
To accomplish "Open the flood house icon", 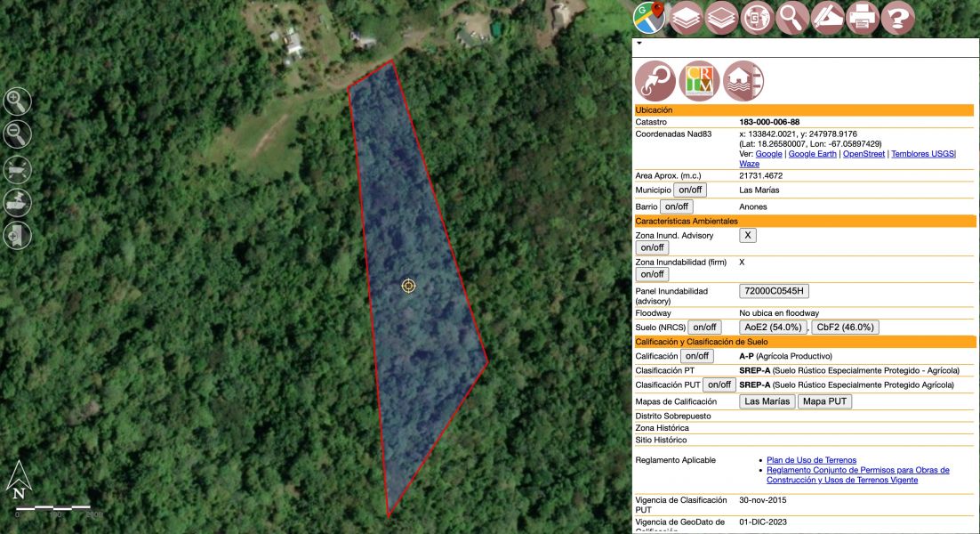I will click(x=743, y=81).
